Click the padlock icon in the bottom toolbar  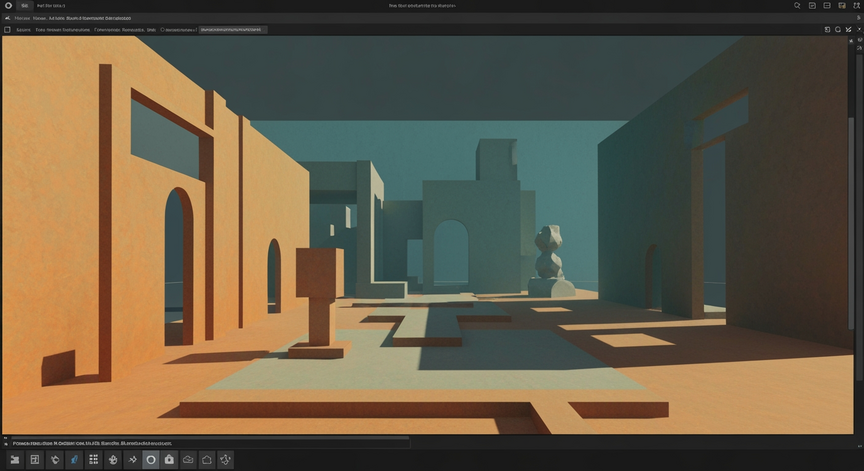(x=169, y=459)
